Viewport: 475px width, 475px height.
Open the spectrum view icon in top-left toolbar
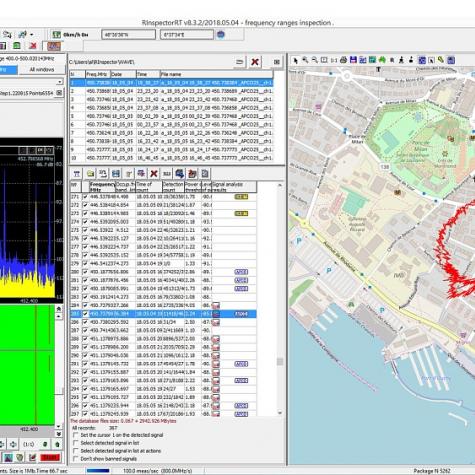pos(53,46)
